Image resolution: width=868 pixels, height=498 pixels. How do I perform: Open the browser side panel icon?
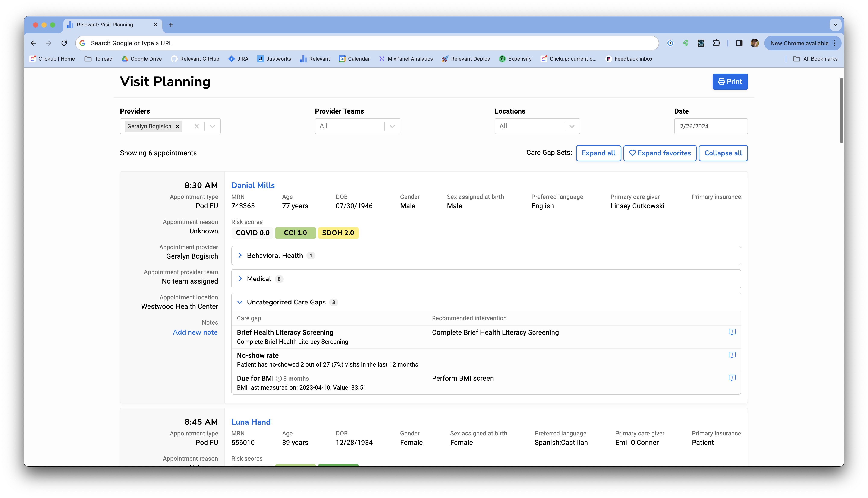tap(739, 43)
